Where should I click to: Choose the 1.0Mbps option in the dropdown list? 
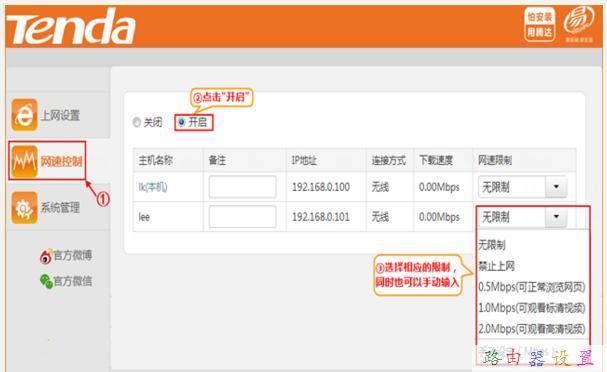coord(532,308)
